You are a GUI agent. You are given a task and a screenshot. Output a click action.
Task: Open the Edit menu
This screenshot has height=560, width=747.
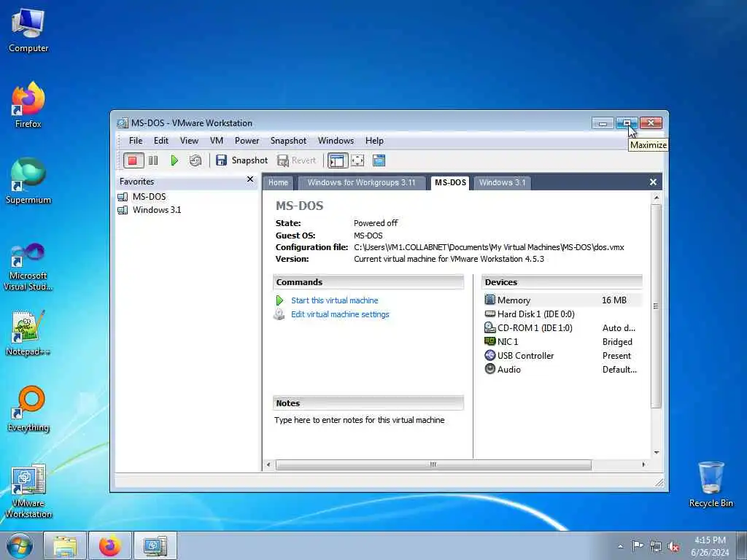[161, 141]
